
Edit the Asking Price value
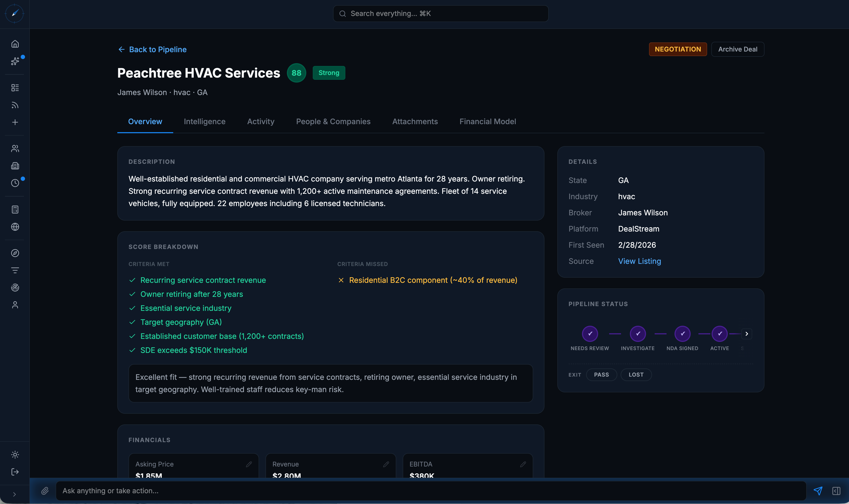coord(250,464)
